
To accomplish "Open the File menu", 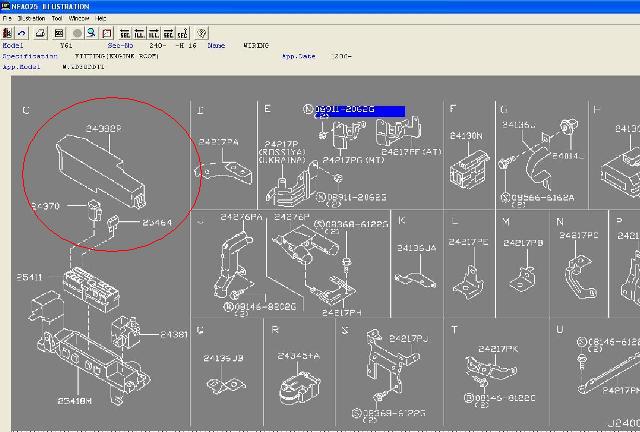I will (7, 18).
